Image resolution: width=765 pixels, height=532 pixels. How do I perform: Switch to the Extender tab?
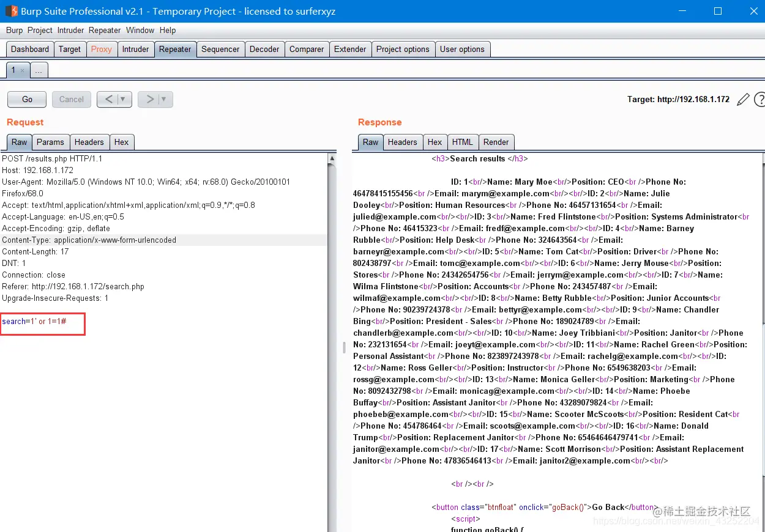350,50
